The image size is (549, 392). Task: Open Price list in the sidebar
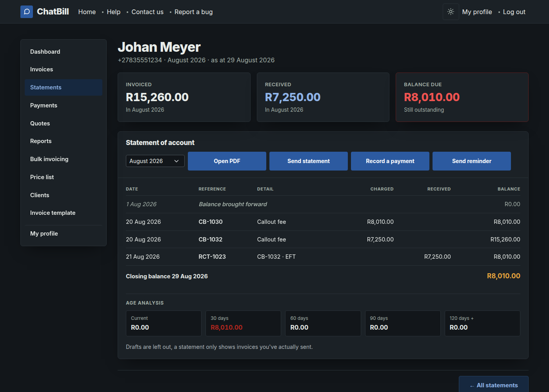point(64,177)
